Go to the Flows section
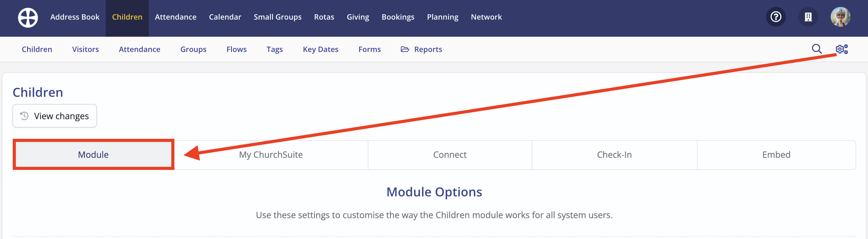This screenshot has height=239, width=868. point(237,49)
